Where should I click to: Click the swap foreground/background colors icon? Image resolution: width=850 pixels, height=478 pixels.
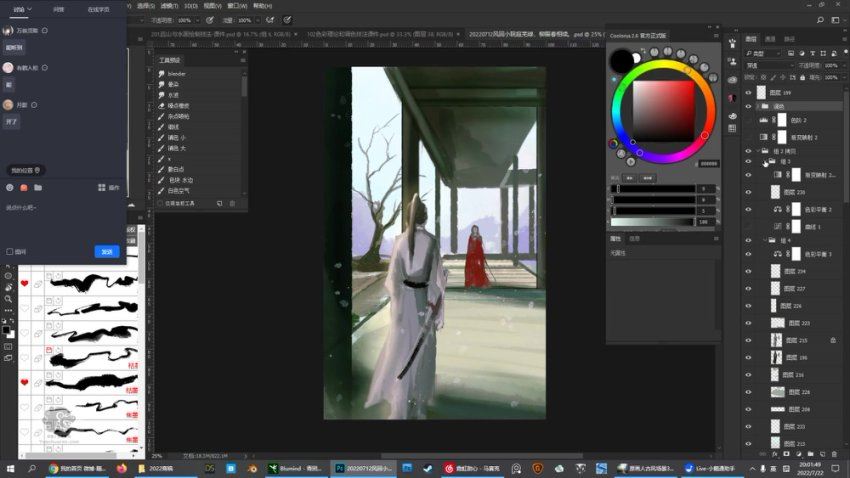click(x=12, y=321)
